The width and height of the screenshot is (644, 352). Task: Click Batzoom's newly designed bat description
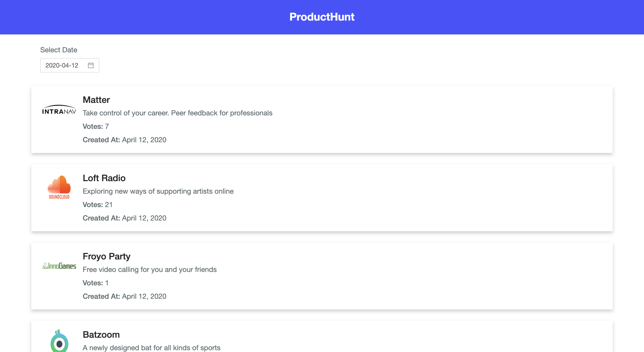tap(152, 348)
